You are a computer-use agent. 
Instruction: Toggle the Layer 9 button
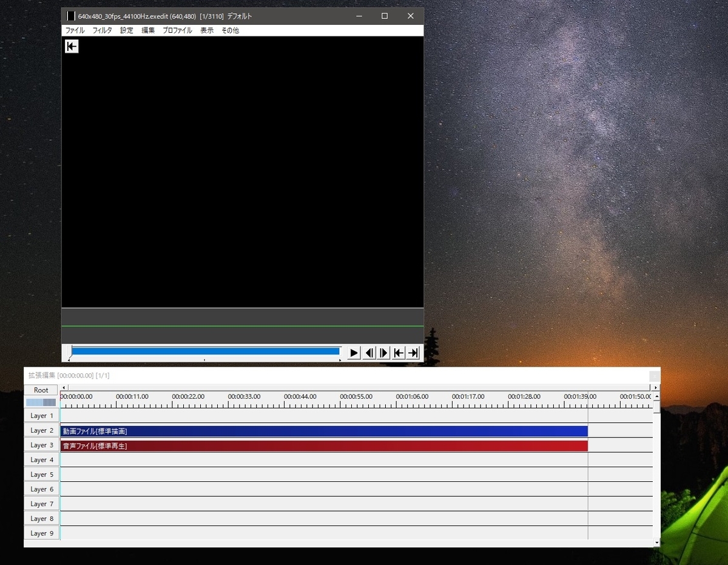click(42, 533)
